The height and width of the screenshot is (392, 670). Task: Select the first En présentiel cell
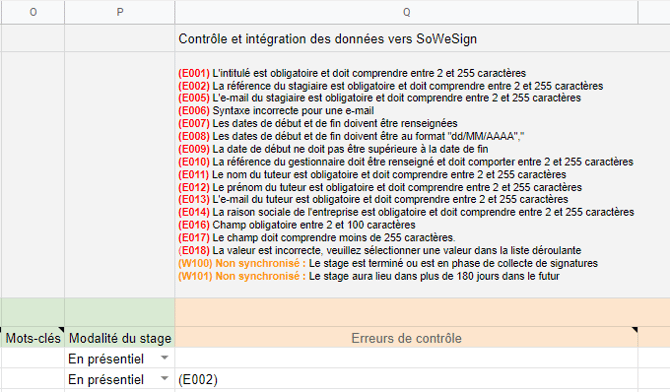coord(120,358)
